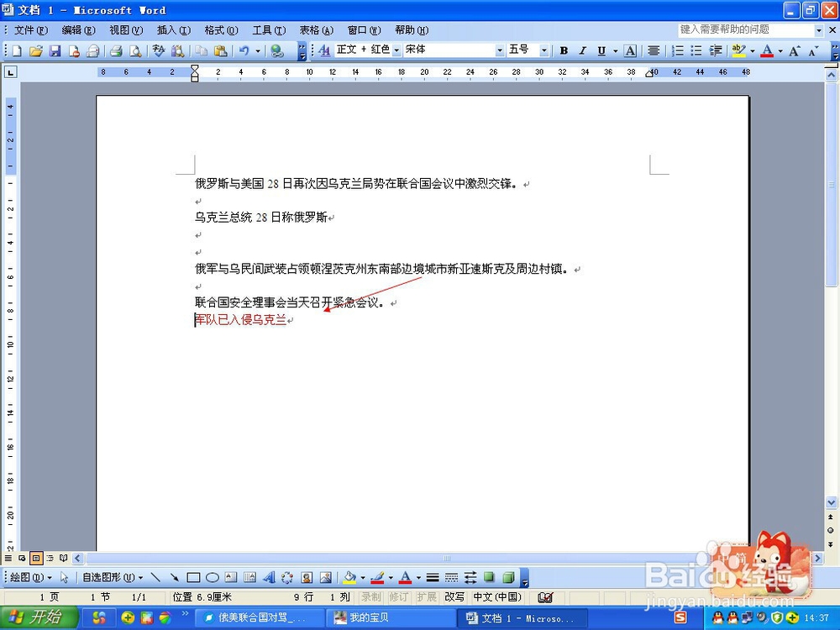The image size is (840, 630).
Task: Shrink font size with small A icon
Action: point(814,50)
